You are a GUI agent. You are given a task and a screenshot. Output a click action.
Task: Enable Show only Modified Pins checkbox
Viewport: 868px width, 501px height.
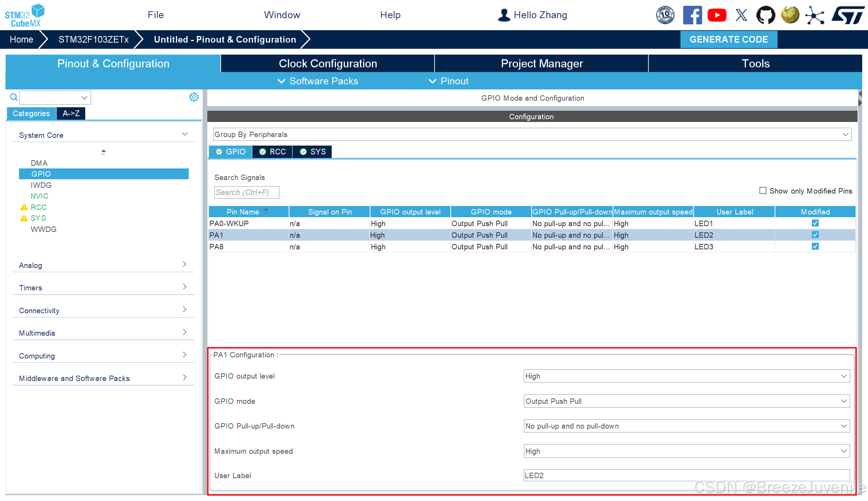tap(763, 191)
